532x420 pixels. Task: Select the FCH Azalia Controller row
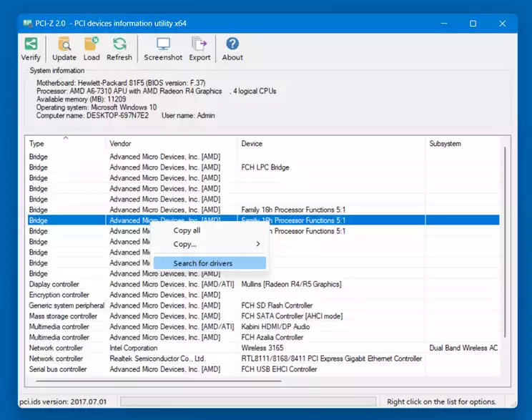coord(263,337)
